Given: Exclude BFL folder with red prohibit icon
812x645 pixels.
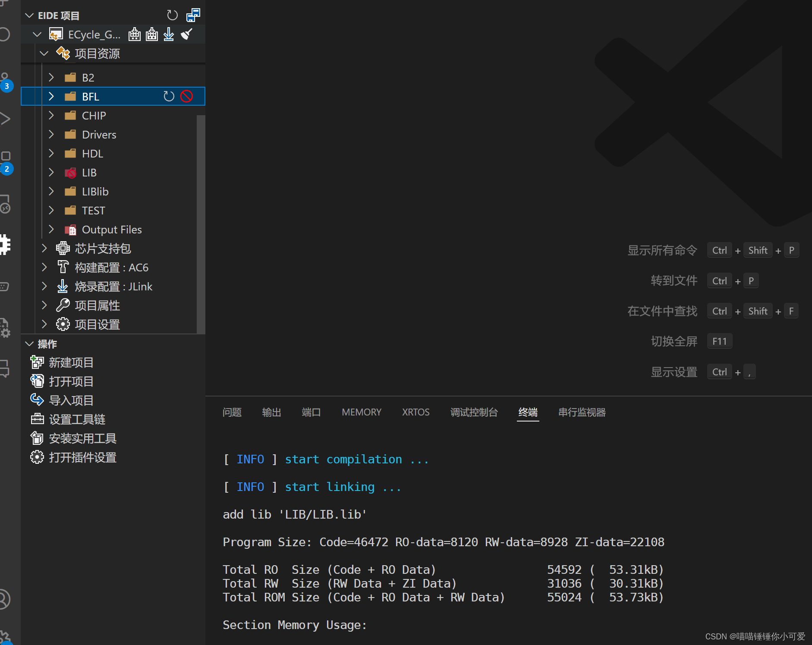Looking at the screenshot, I should click(186, 96).
